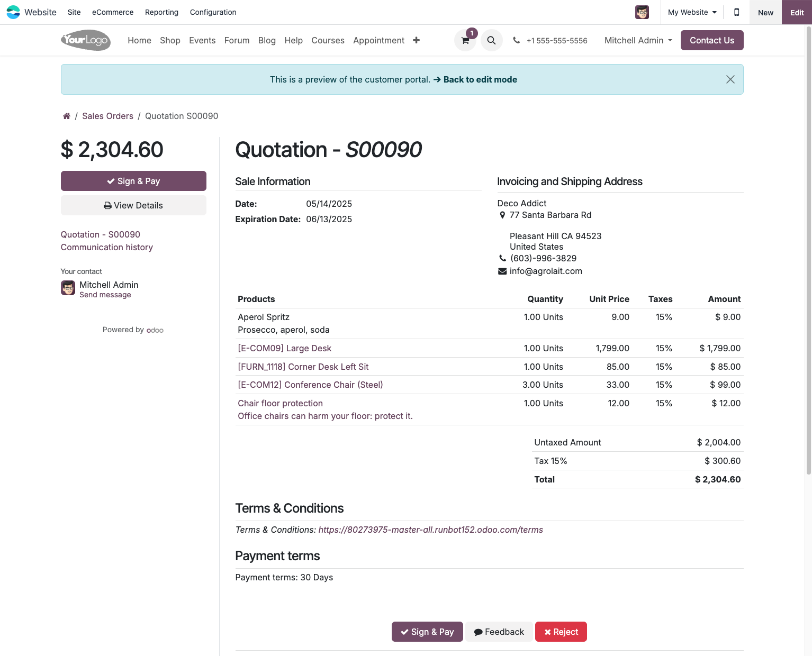Viewport: 812px width, 656px height.
Task: Click the View Details button
Action: (133, 205)
